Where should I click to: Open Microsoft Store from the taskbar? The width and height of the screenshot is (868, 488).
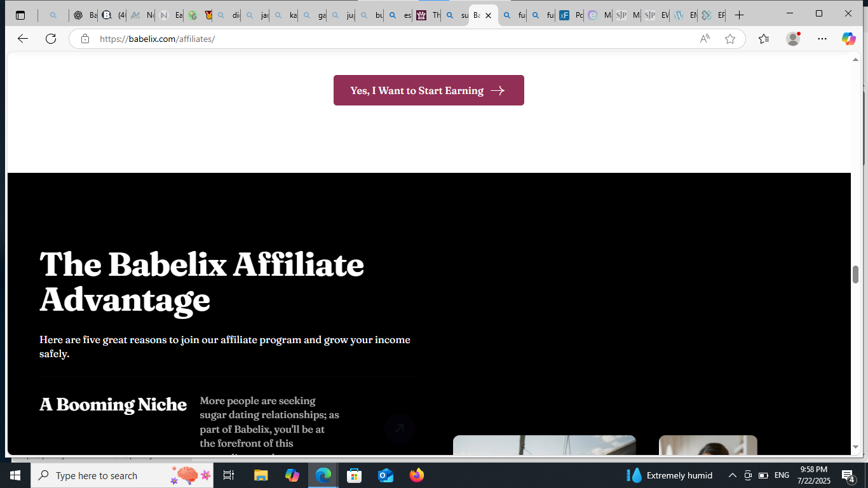(354, 475)
